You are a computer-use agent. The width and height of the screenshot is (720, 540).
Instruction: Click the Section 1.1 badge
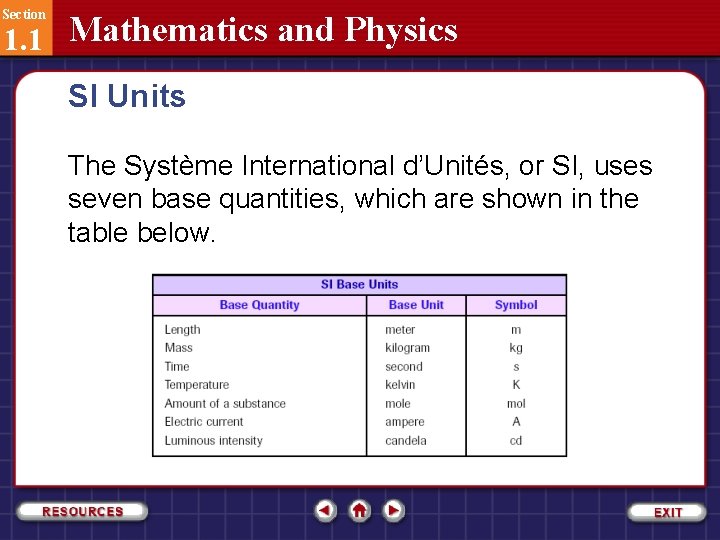tap(26, 28)
